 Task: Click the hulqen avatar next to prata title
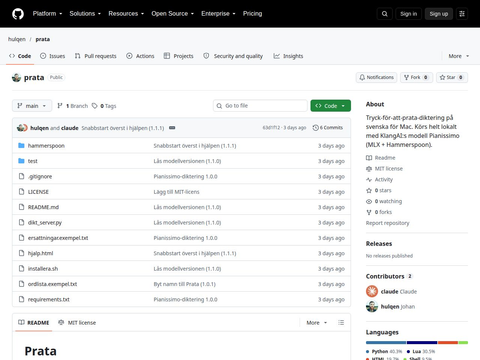coord(16,78)
